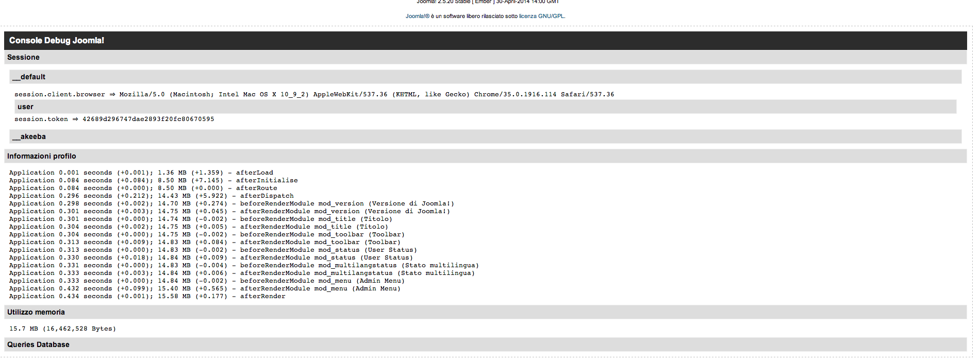
Task: Expand the Queries Database section
Action: pyautogui.click(x=485, y=344)
